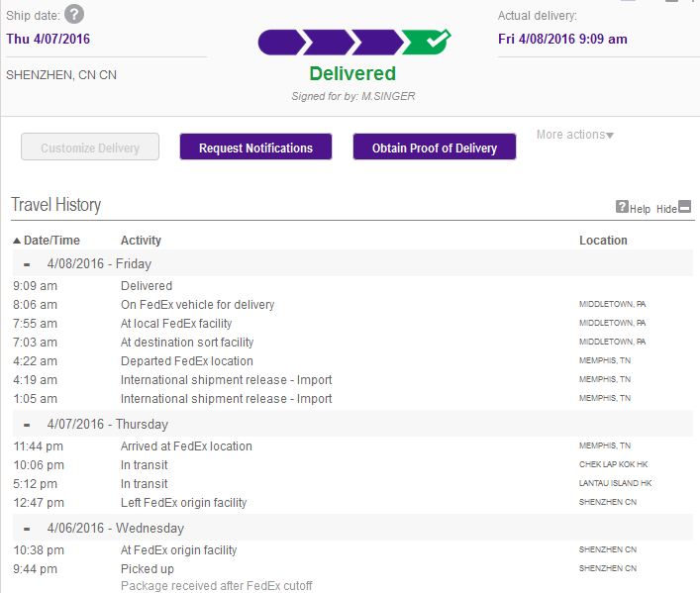This screenshot has width=700, height=593.
Task: Select 'At local FedEx facility' activity
Action: click(x=176, y=324)
